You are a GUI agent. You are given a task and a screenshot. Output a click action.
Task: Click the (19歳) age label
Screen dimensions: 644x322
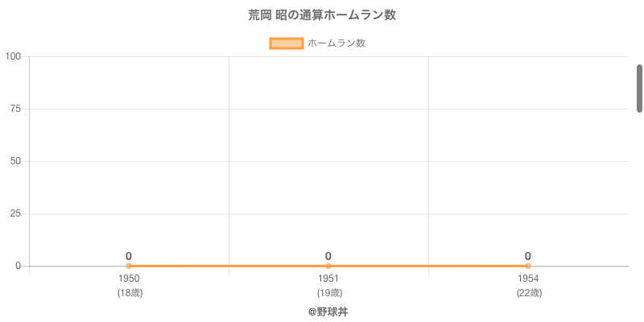pos(328,293)
